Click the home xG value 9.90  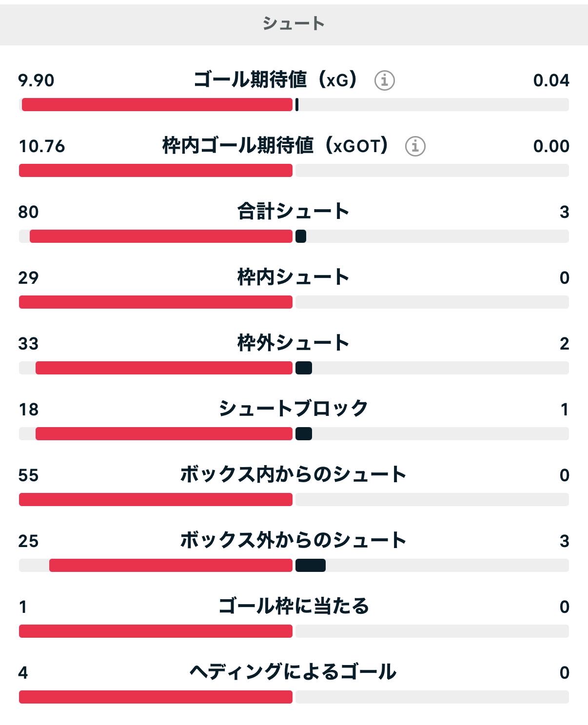click(x=36, y=80)
